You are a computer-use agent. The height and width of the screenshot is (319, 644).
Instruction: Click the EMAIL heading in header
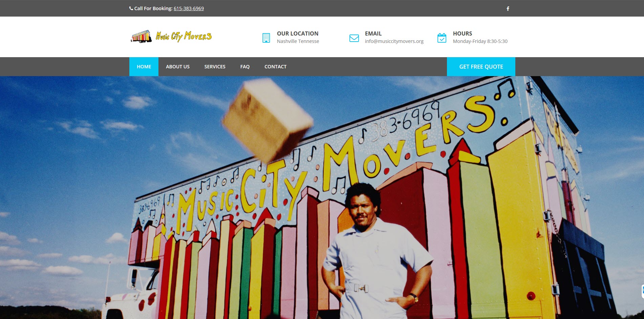373,33
